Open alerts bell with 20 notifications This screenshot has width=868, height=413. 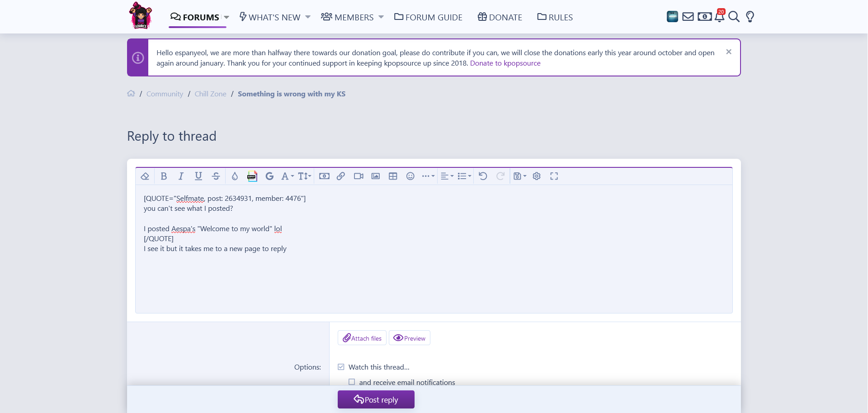click(720, 16)
